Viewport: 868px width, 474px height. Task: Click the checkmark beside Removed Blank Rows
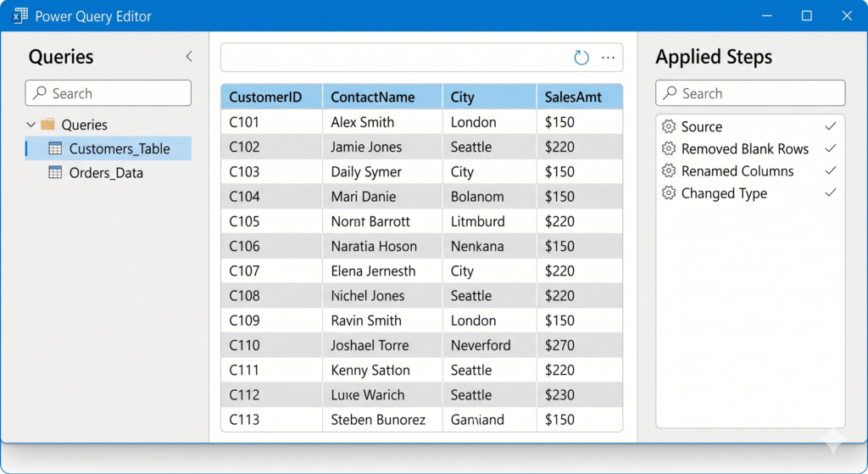(x=831, y=148)
